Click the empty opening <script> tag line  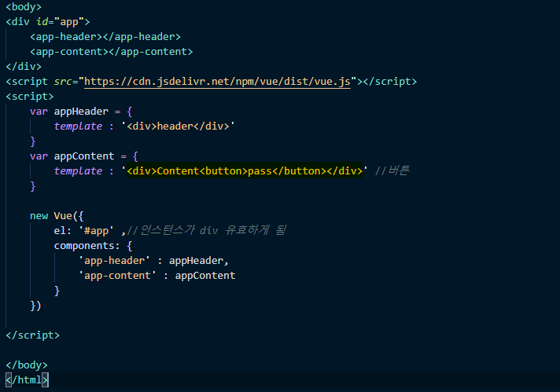pyautogui.click(x=30, y=97)
